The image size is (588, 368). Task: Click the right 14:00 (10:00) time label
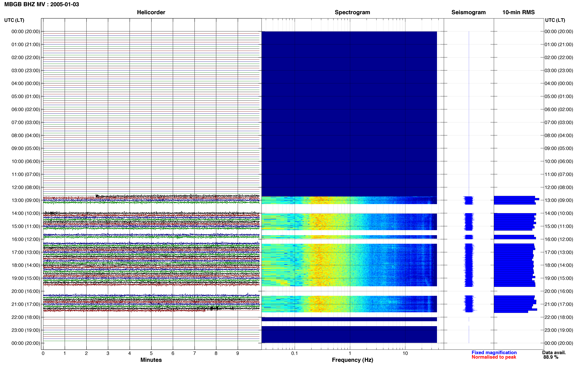[559, 213]
